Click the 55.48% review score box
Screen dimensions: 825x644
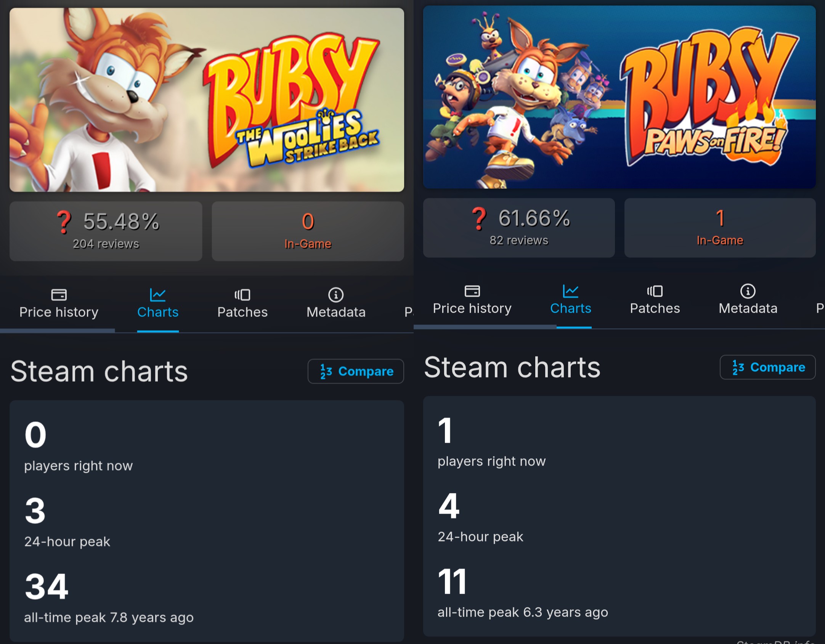(106, 231)
